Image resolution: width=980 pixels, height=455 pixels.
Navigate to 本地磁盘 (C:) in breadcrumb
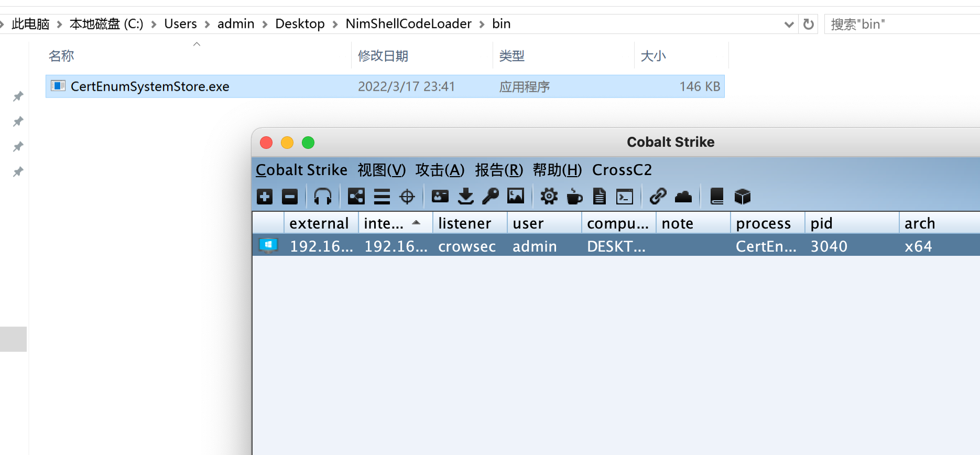(106, 24)
